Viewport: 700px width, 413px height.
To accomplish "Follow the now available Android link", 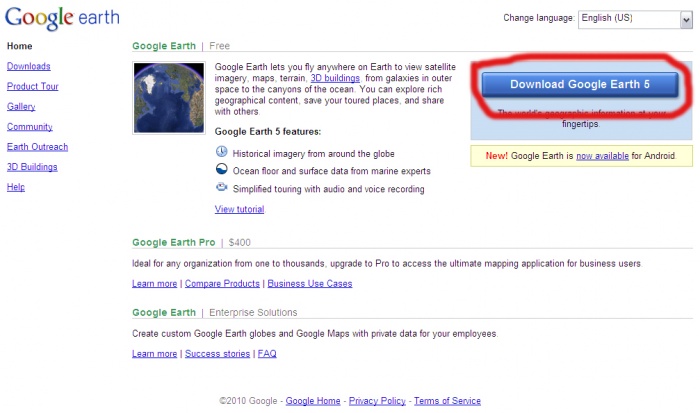I will (x=602, y=156).
